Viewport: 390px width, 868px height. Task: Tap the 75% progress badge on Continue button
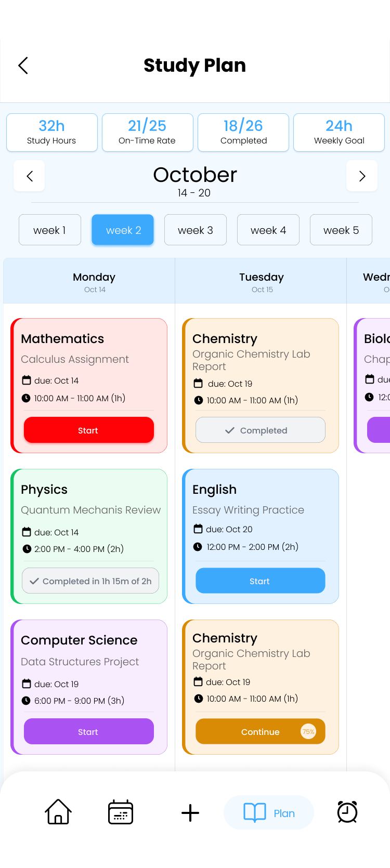pos(308,731)
